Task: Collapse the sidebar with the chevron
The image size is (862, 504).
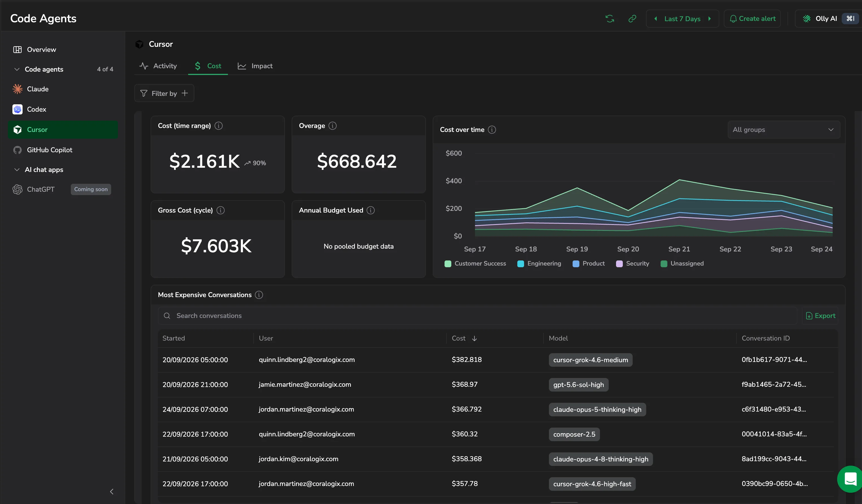Action: click(x=111, y=491)
